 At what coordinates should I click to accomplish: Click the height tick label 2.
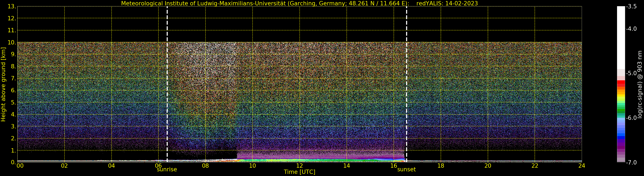[13, 138]
